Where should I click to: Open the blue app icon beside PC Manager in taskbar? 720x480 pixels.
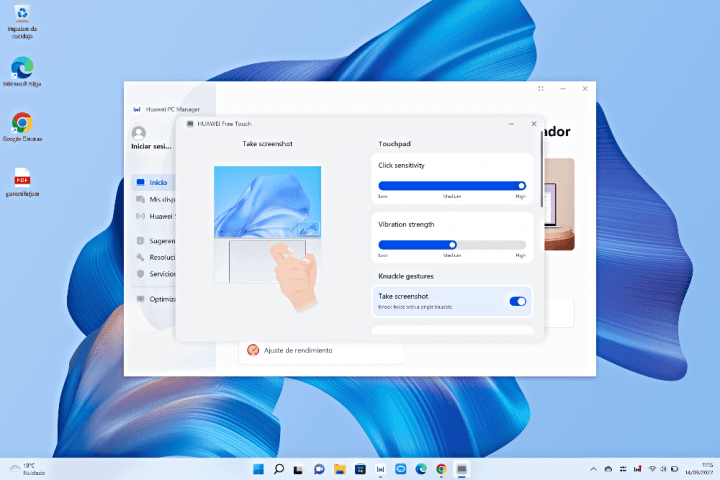click(x=400, y=469)
